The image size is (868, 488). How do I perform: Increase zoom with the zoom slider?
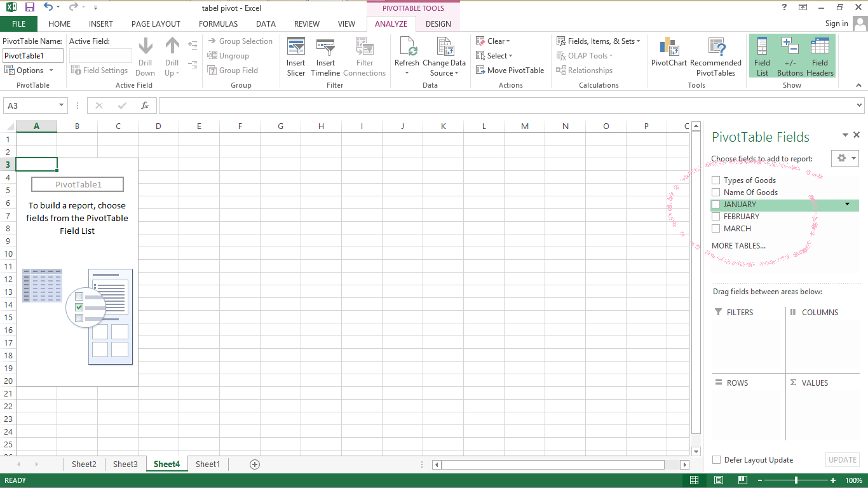coord(832,480)
